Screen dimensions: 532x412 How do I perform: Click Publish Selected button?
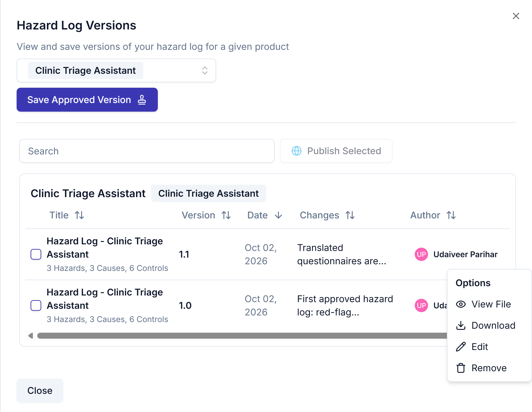(x=336, y=151)
